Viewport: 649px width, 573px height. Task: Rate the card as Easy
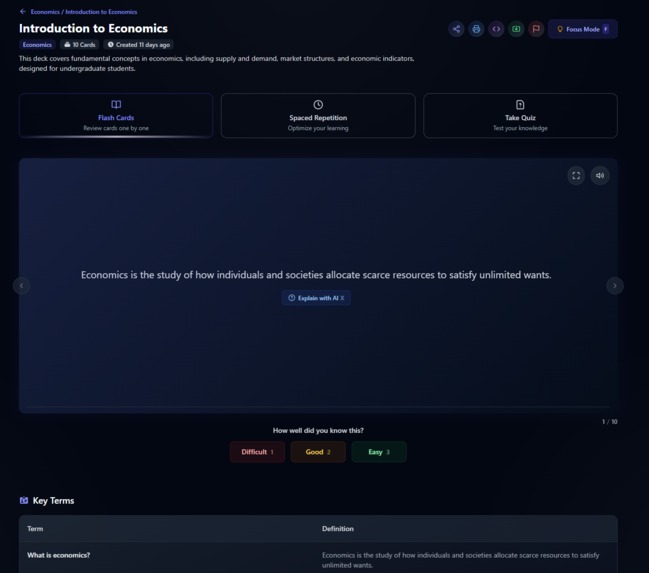(x=379, y=452)
